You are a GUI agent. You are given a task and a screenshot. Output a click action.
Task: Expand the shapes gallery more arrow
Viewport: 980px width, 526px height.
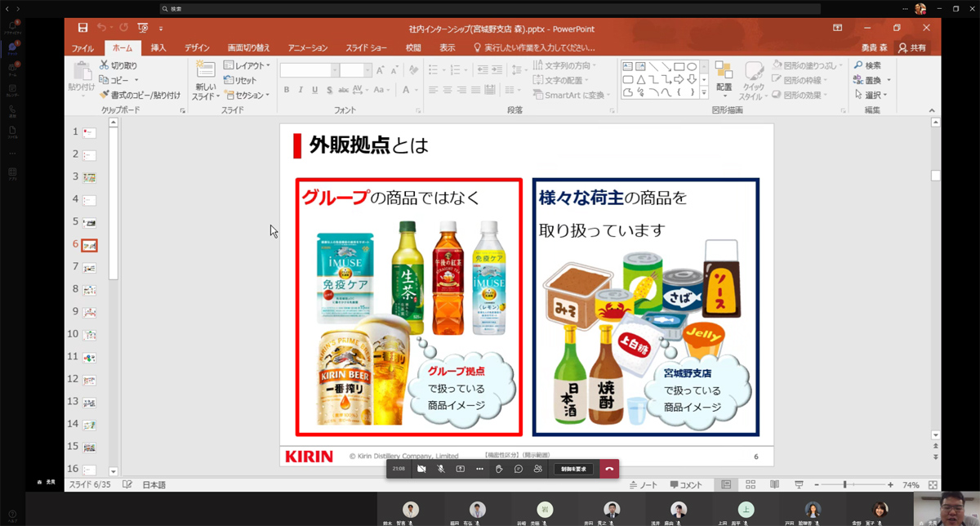click(x=704, y=94)
